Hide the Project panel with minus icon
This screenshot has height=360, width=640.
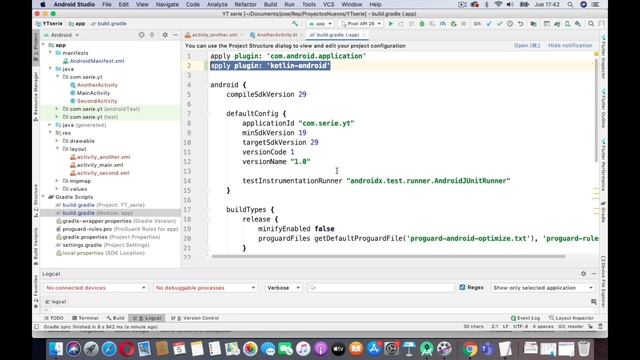pyautogui.click(x=176, y=35)
